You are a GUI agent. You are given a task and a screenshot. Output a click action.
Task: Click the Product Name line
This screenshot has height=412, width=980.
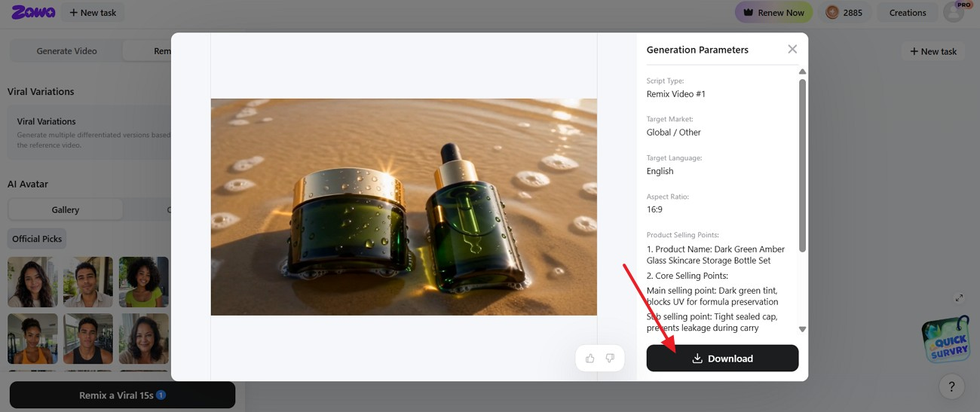point(715,255)
